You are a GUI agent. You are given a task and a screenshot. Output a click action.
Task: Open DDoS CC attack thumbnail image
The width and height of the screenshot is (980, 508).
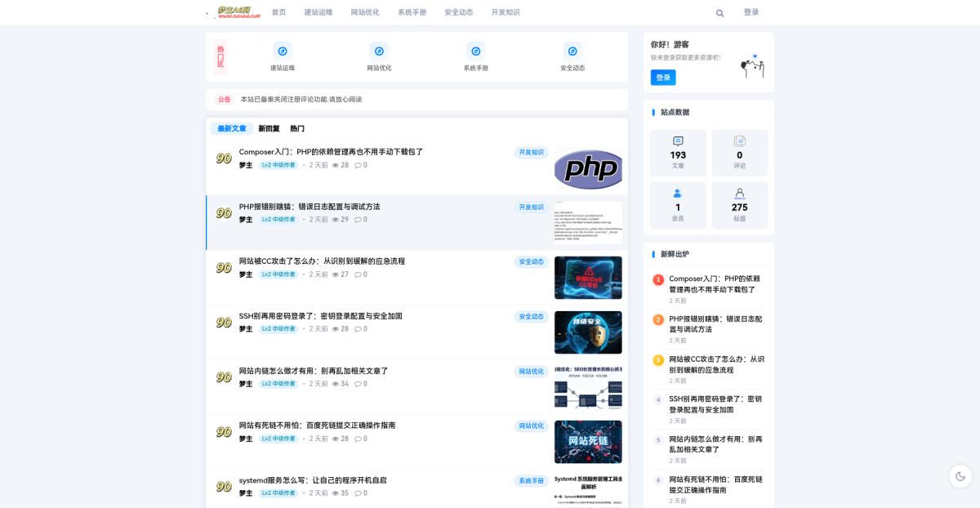588,278
